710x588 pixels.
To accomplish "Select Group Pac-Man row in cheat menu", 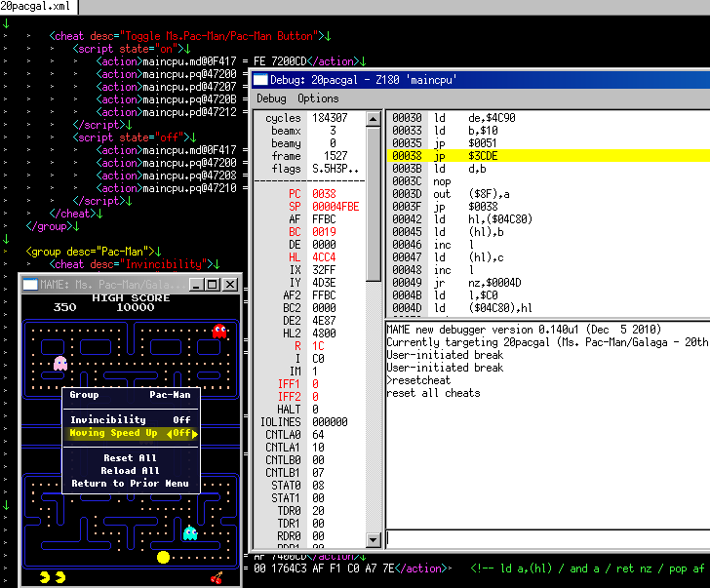I will [131, 395].
